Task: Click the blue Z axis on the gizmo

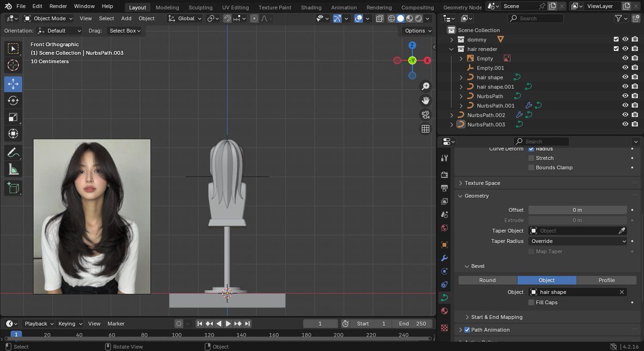Action: [412, 46]
